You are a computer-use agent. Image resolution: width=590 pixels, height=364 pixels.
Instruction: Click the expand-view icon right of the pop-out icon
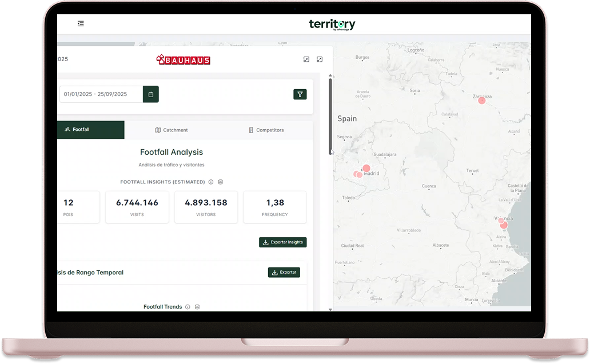pyautogui.click(x=319, y=59)
